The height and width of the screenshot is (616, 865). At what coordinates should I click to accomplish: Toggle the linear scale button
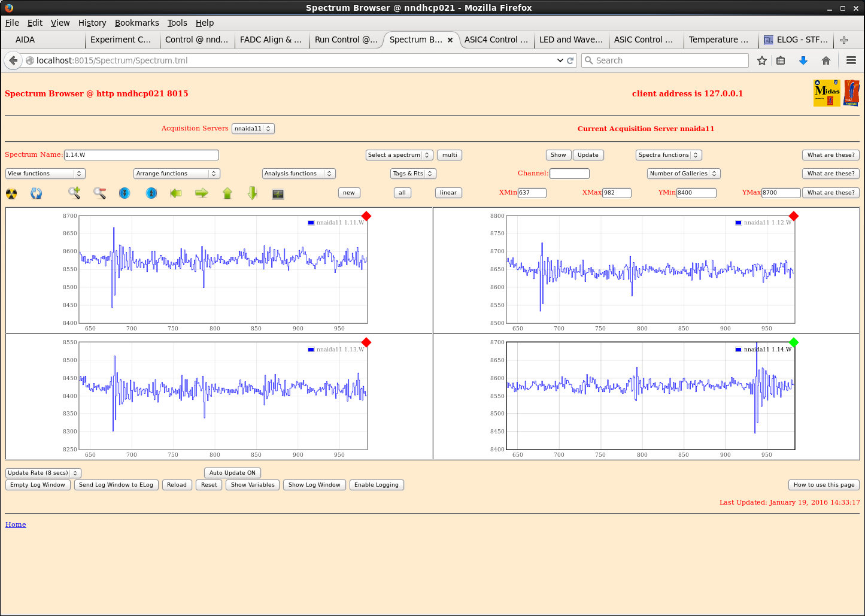click(x=448, y=193)
